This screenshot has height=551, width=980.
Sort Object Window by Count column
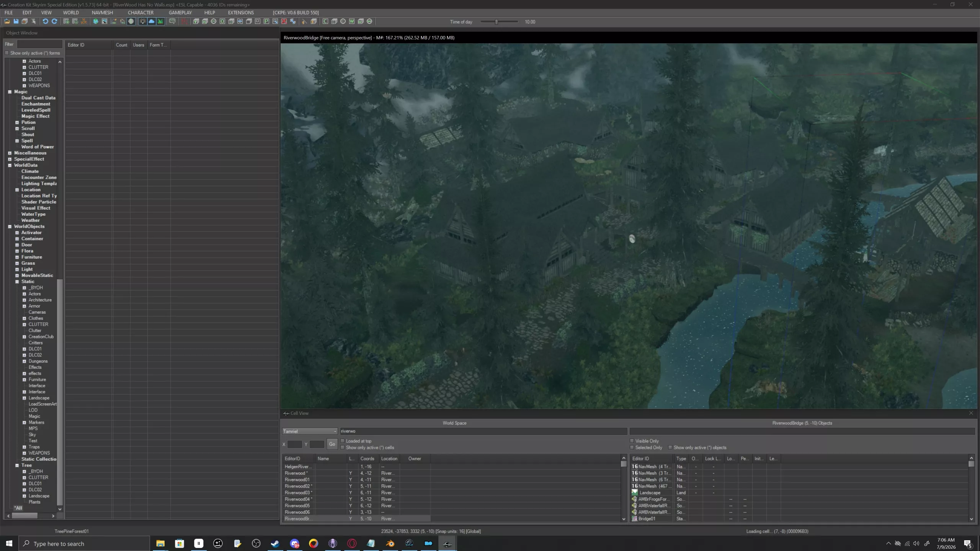[x=121, y=45]
